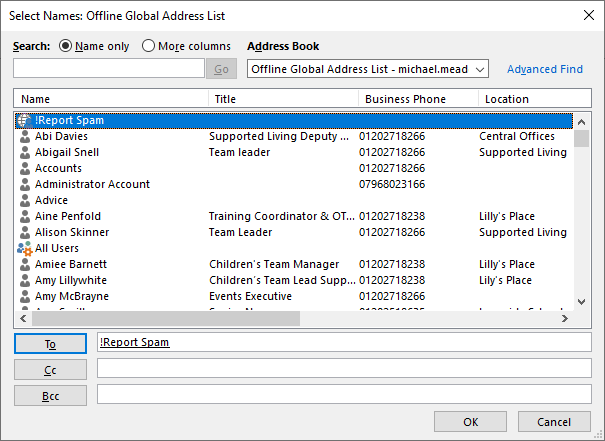This screenshot has width=605, height=441.
Task: Click the contact icon next to Amy McBrayne
Action: pyautogui.click(x=25, y=296)
